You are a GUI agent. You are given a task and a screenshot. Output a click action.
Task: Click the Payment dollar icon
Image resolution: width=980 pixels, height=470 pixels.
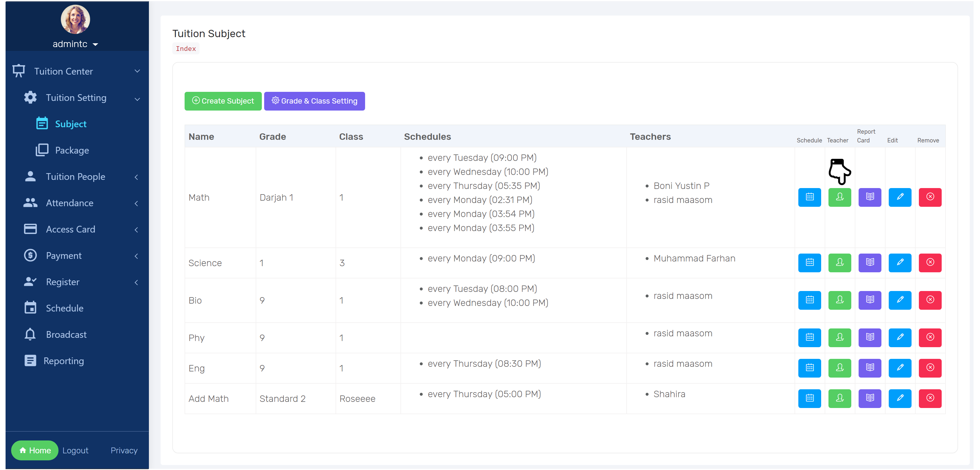click(30, 255)
